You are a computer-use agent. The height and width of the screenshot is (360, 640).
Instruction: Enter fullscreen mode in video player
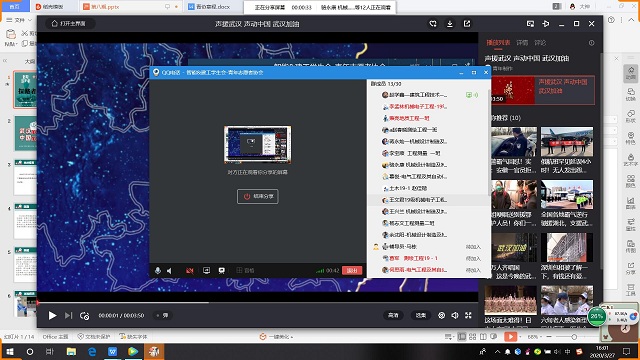468,316
